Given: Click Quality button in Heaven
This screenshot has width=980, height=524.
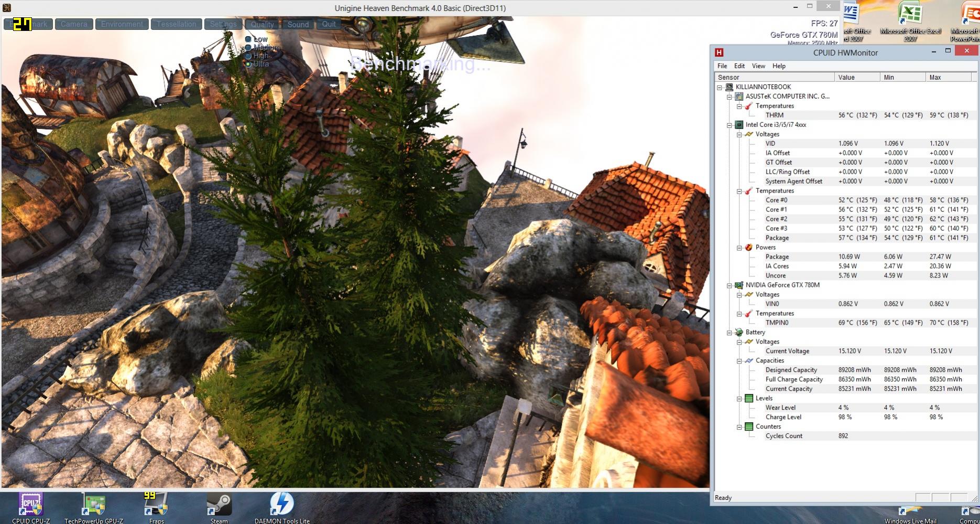Looking at the screenshot, I should (262, 24).
